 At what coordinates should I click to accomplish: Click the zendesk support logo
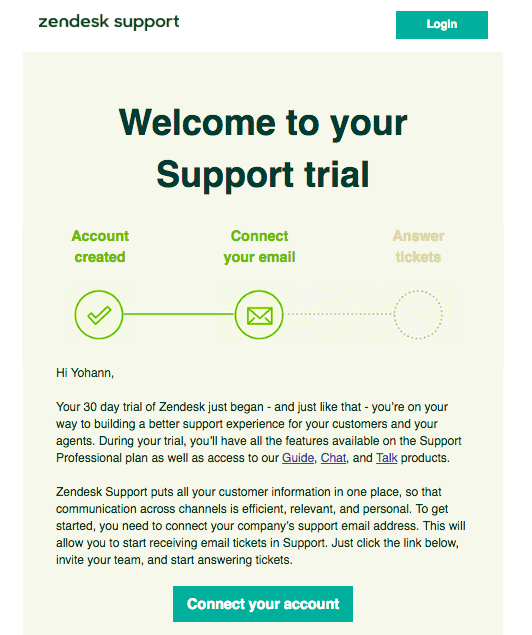(x=109, y=22)
